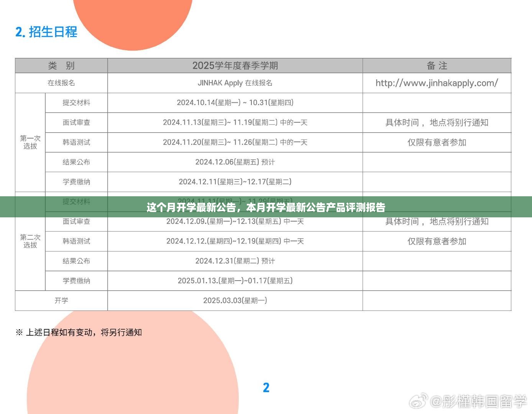Viewport: 532px width, 414px height.
Task: Click "仅限有意者参加" in the 2024.12.12 row
Action: pyautogui.click(x=437, y=241)
